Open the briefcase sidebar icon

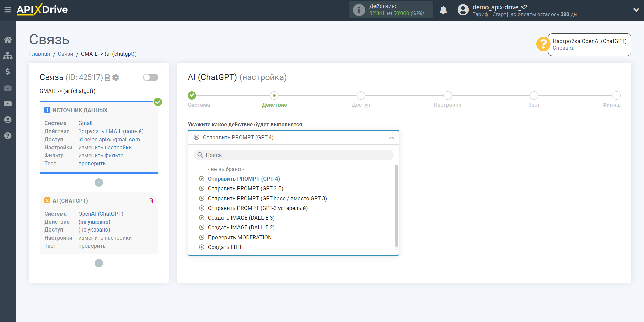[x=8, y=88]
